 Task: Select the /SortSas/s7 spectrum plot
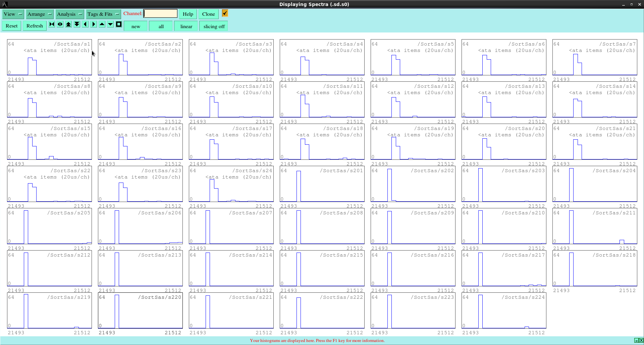[595, 57]
